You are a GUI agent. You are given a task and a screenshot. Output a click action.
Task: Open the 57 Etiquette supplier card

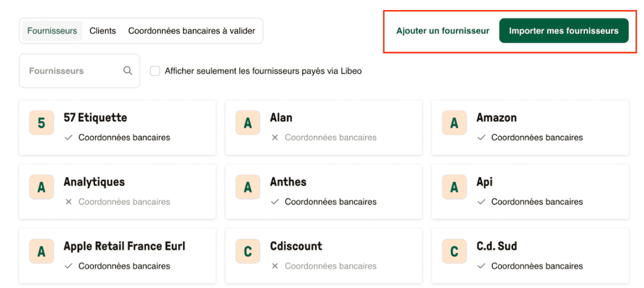click(x=117, y=128)
